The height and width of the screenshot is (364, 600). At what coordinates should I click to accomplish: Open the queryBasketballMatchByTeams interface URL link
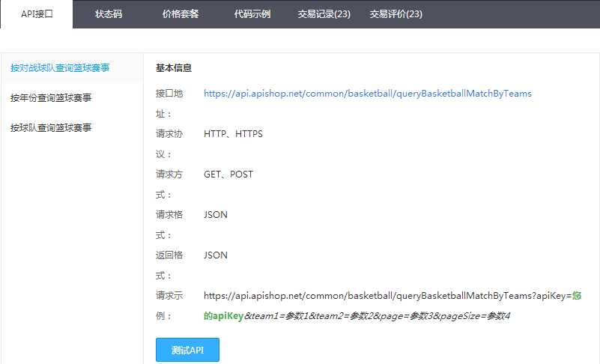tap(368, 94)
